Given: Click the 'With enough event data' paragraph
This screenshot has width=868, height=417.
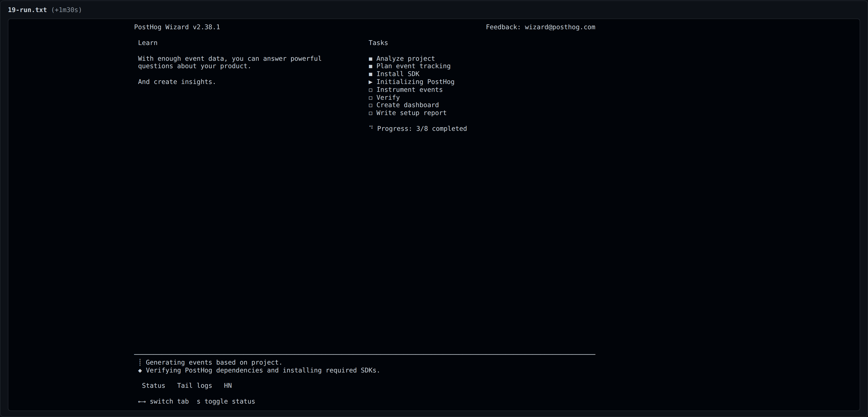Looking at the screenshot, I should (x=230, y=62).
